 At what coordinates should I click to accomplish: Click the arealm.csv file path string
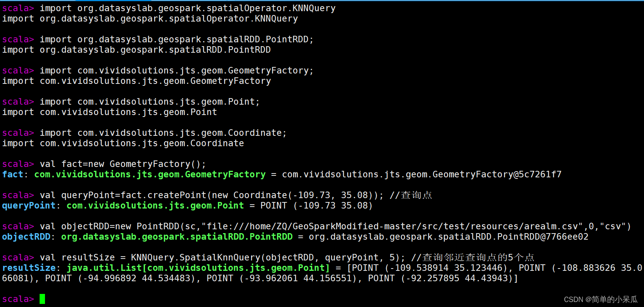pos(391,226)
